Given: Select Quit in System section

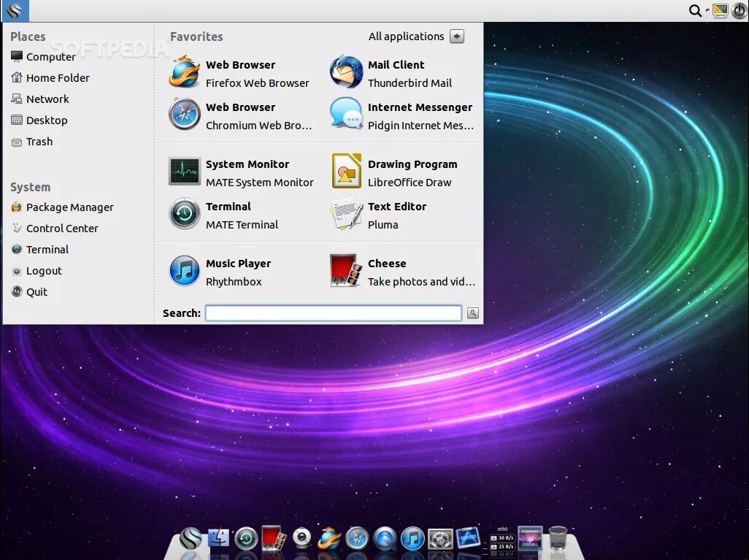Looking at the screenshot, I should point(29,292).
